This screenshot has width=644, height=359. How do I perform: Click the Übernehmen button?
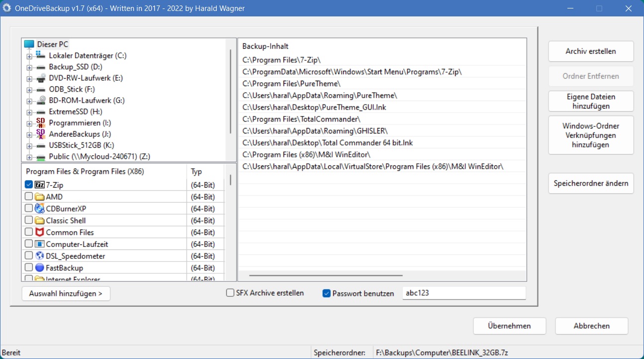tap(509, 326)
